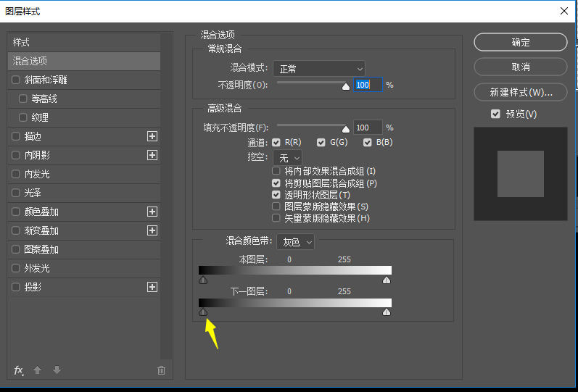This screenshot has height=392, width=578.
Task: Add another Color Overlay with plus icon
Action: [152, 212]
